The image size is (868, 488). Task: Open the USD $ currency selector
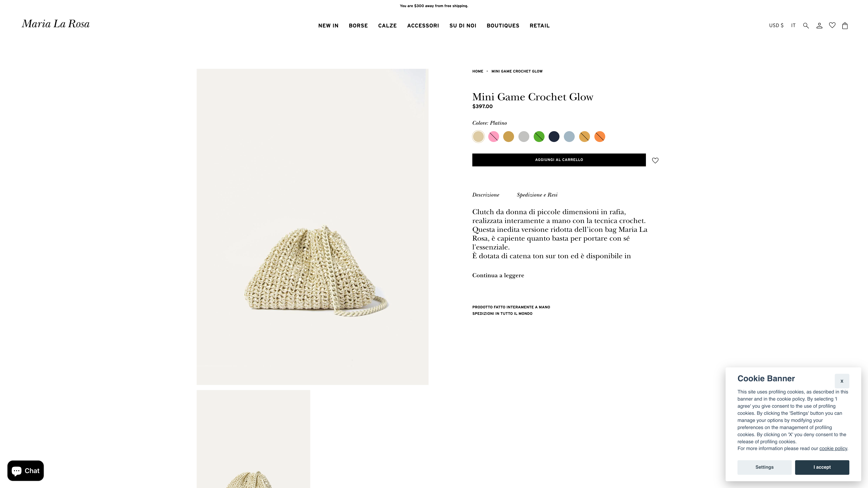(776, 26)
